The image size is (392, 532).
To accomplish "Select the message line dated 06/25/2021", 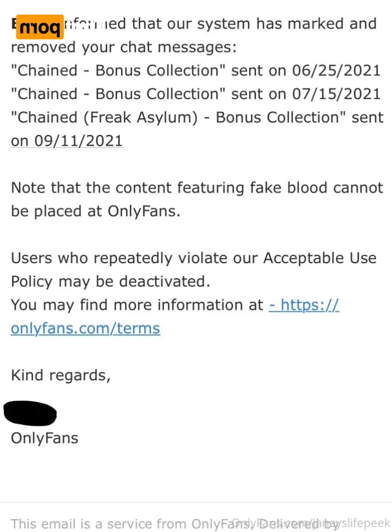I will pyautogui.click(x=196, y=71).
